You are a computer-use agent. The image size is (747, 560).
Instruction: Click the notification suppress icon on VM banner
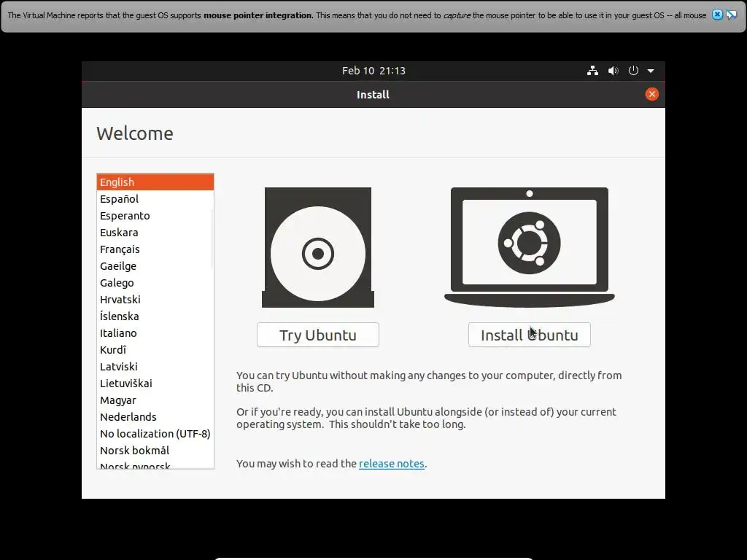pos(731,15)
